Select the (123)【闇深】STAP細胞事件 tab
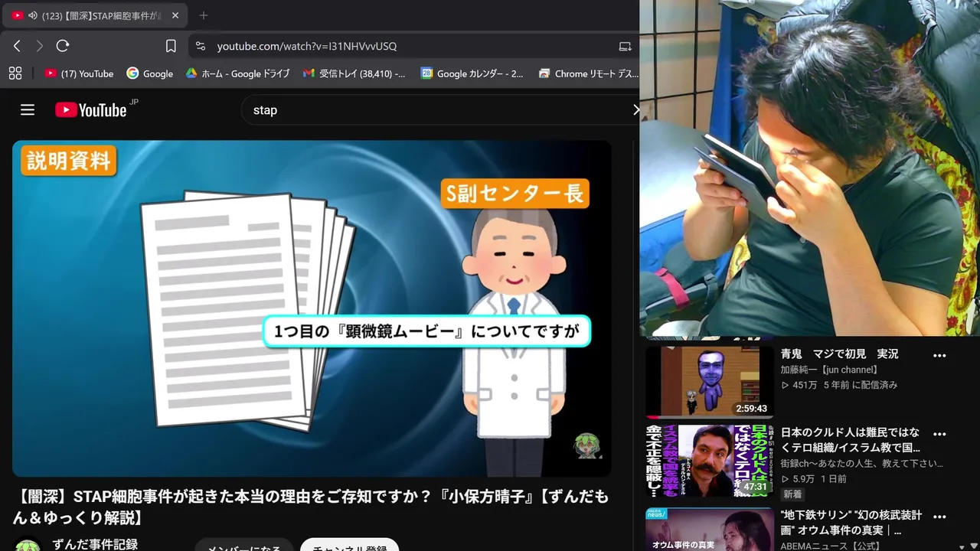 (95, 15)
